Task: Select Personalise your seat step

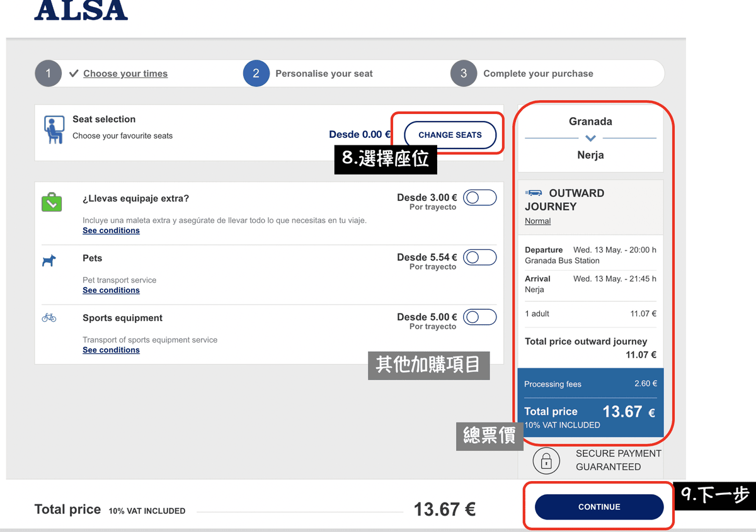Action: 324,74
